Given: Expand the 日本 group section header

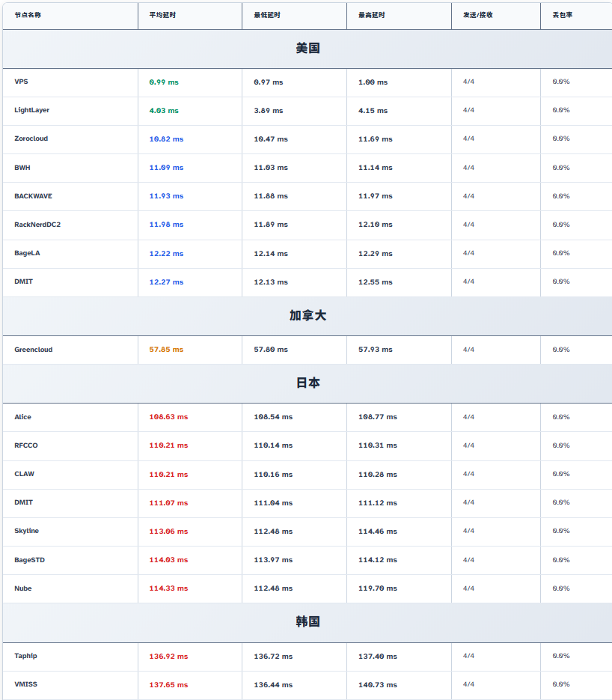Looking at the screenshot, I should (x=307, y=383).
